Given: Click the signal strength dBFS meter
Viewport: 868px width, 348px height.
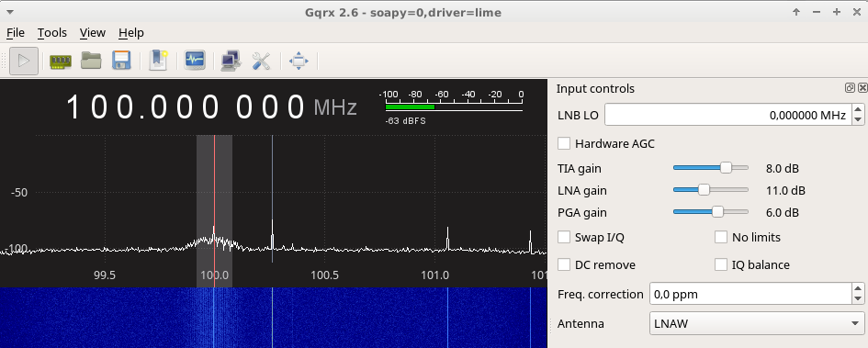Looking at the screenshot, I should [454, 107].
